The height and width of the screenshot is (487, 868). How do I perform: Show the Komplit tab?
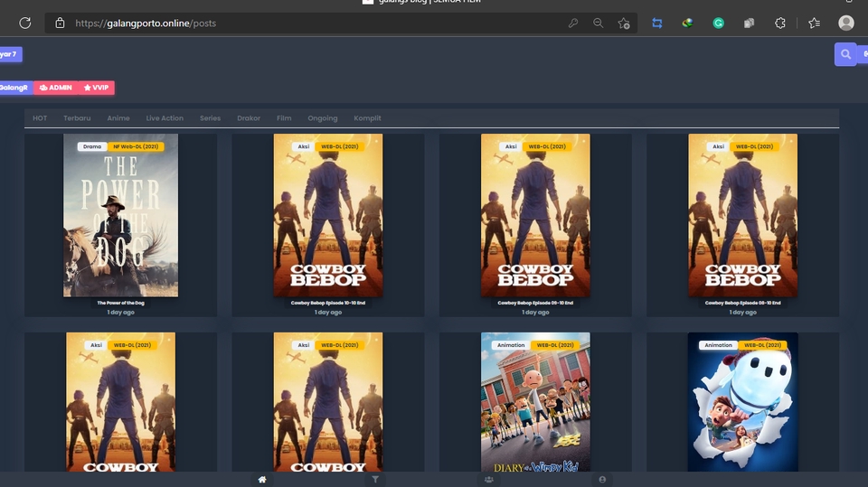[x=368, y=117]
